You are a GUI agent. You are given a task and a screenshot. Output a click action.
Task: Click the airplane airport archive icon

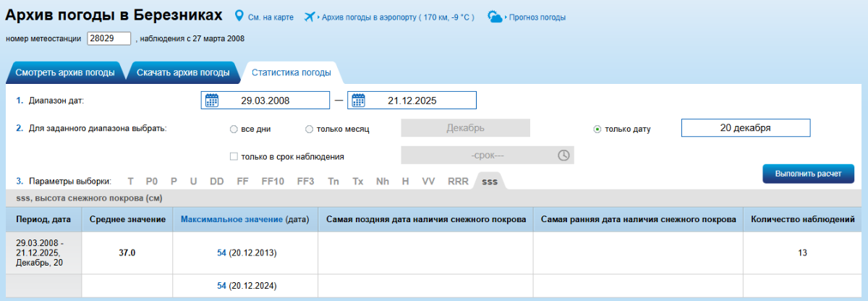(310, 17)
